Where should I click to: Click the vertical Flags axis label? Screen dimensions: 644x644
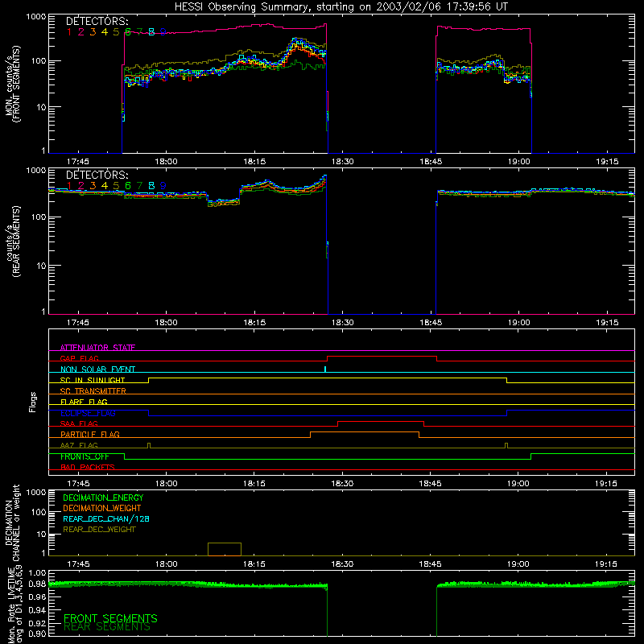pyautogui.click(x=33, y=402)
